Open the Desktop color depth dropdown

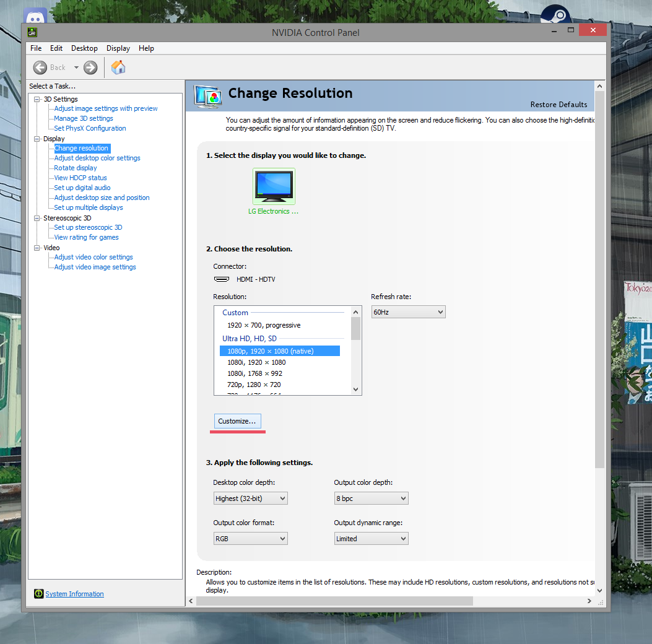click(250, 498)
